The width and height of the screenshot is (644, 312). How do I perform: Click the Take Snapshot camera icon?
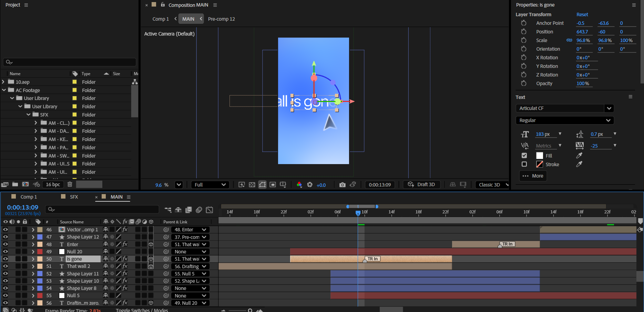click(342, 185)
